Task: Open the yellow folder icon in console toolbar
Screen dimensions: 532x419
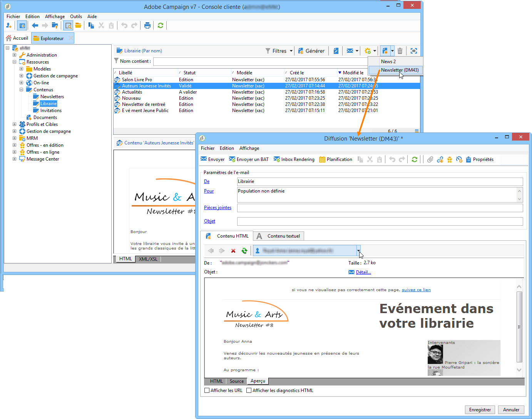Action: point(78,25)
